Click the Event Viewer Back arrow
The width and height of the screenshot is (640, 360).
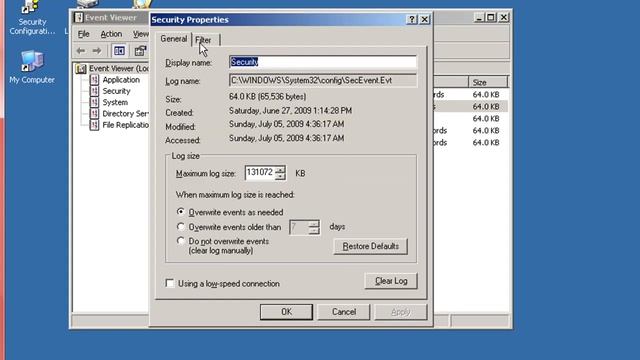[81, 51]
